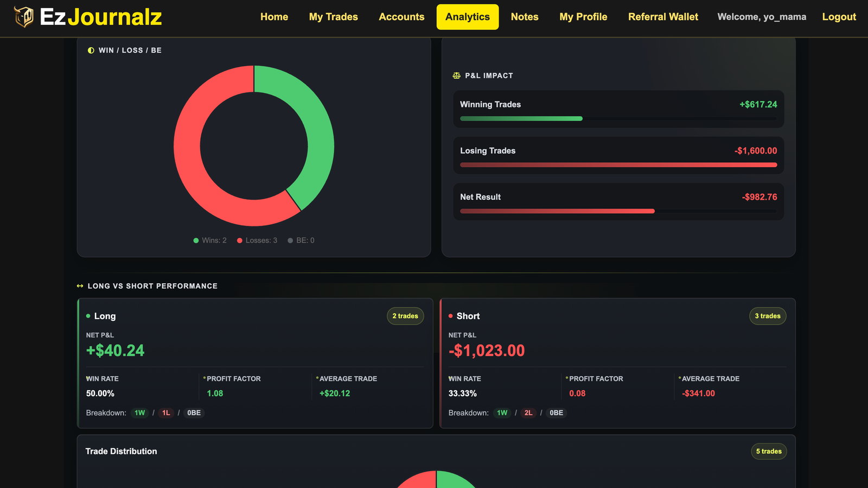Click the Long win rate 50.00%
Screen dimensions: 868x488
[100, 394]
